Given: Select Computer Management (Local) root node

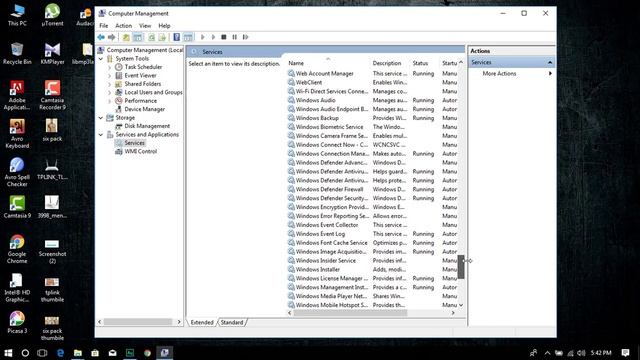Looking at the screenshot, I should [145, 50].
